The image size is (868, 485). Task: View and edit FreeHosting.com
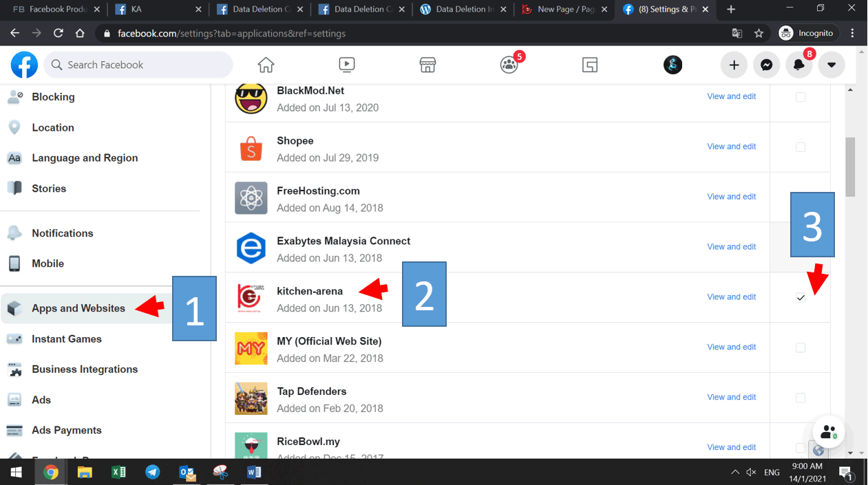click(731, 197)
